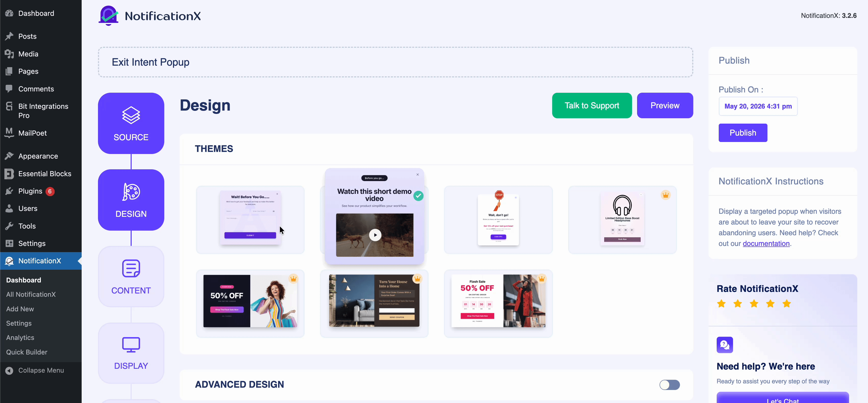Click the first rating star
868x403 pixels.
tap(722, 303)
